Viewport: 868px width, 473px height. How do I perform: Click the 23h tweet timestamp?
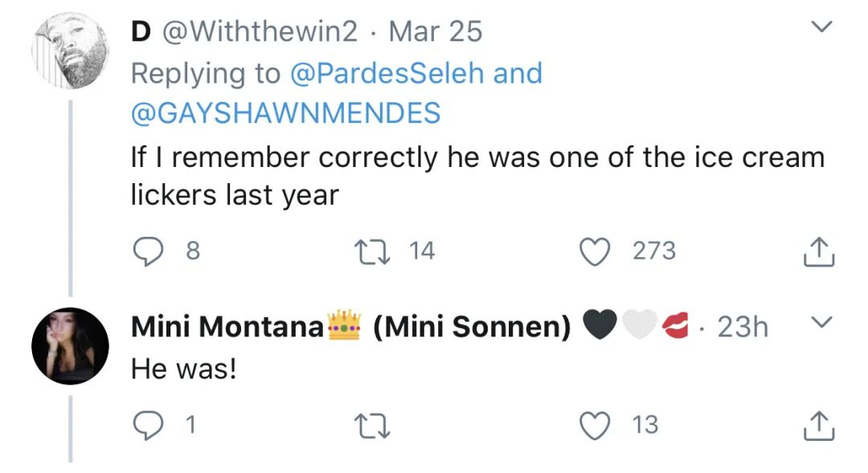742,327
